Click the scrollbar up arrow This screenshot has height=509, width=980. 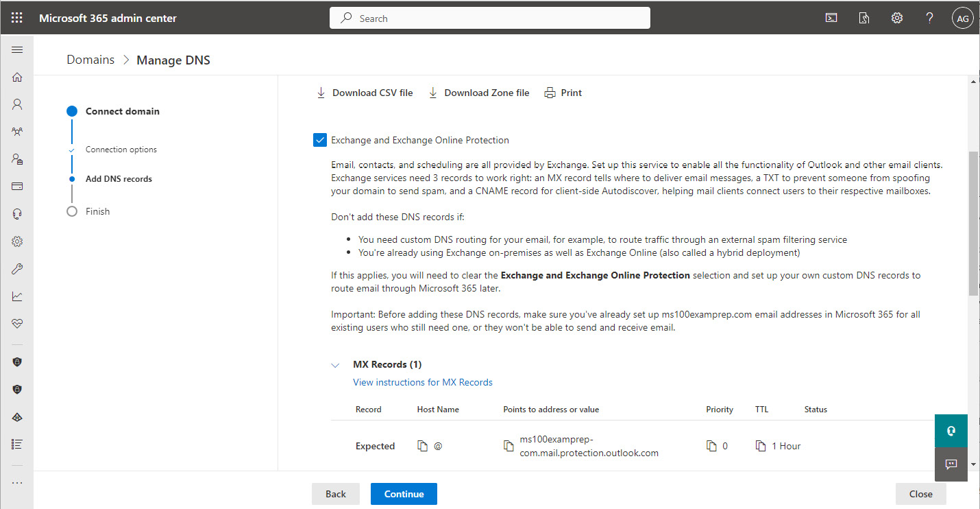pyautogui.click(x=974, y=82)
